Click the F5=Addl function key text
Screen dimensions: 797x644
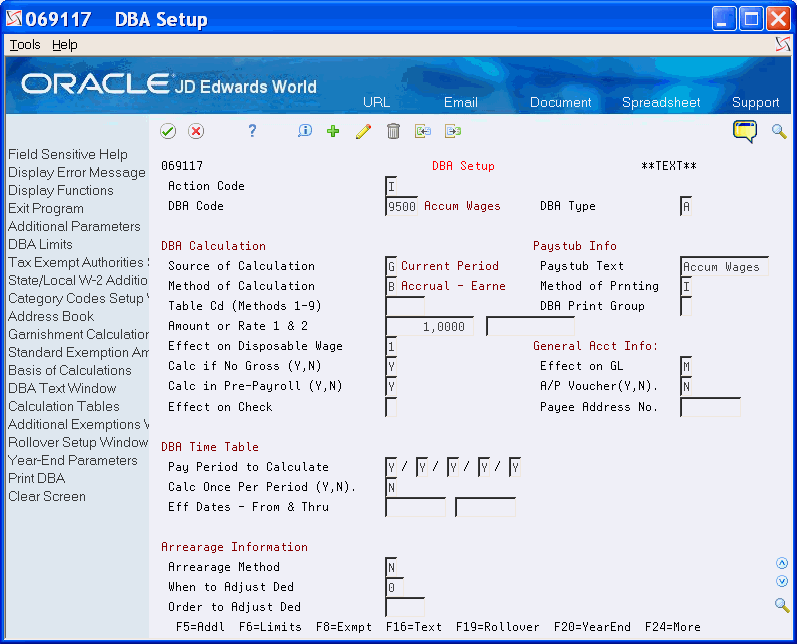click(200, 627)
